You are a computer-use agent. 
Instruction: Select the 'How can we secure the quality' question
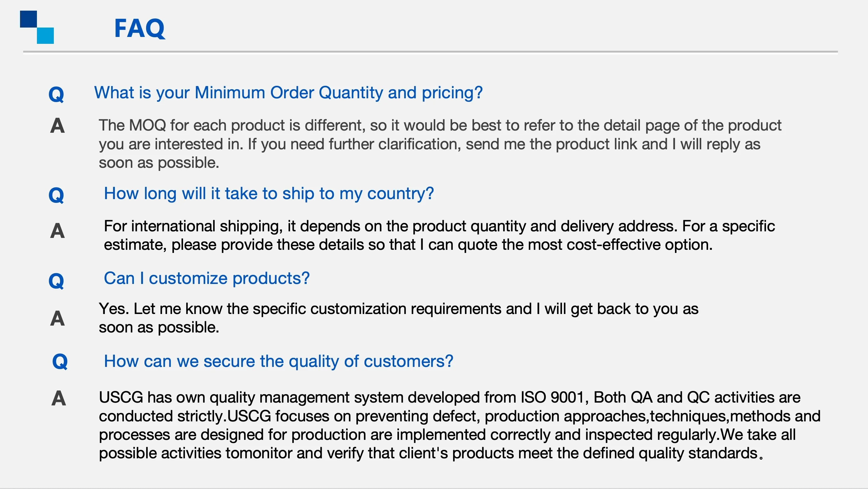click(278, 361)
